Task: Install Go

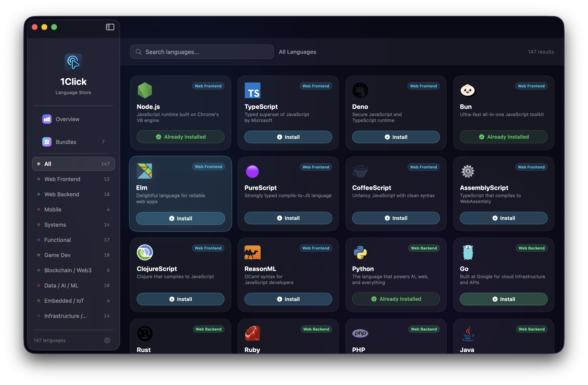Action: [504, 299]
